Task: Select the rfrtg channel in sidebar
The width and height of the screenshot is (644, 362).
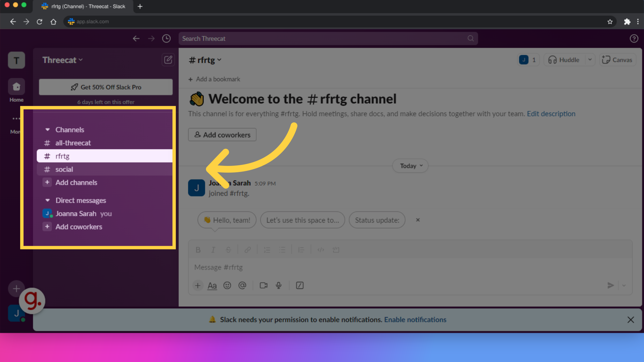Action: (105, 156)
